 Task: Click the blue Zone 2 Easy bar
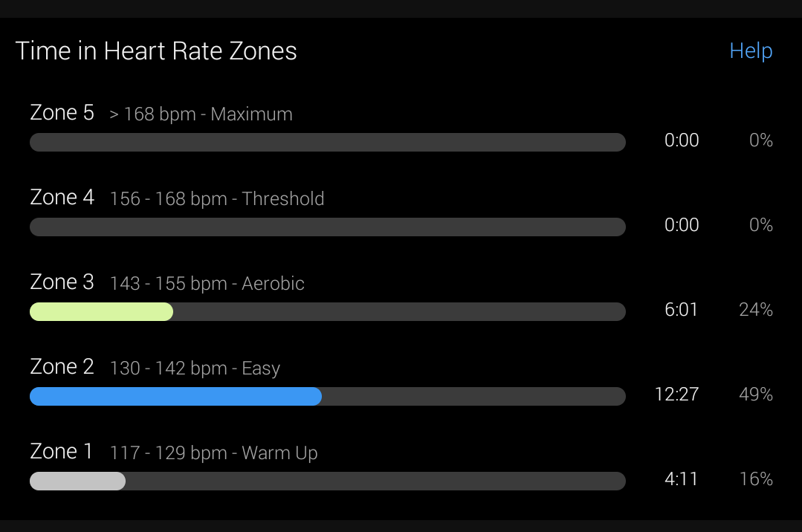(x=175, y=397)
